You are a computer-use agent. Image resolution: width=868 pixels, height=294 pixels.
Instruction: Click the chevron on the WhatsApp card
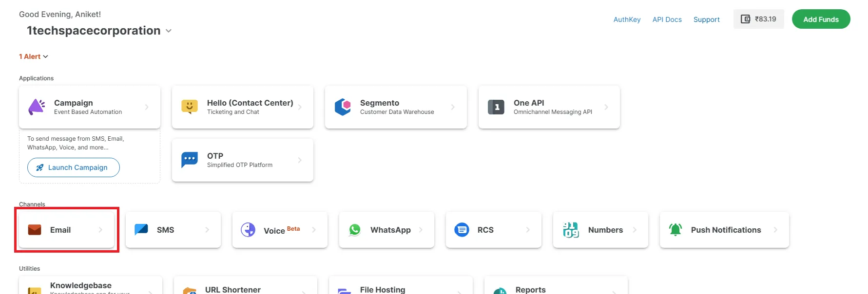tap(421, 230)
